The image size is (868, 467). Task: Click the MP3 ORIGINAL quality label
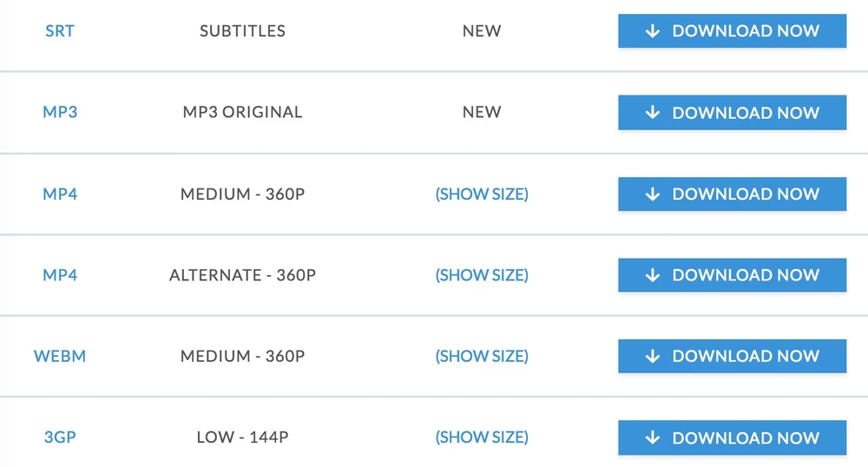(242, 112)
